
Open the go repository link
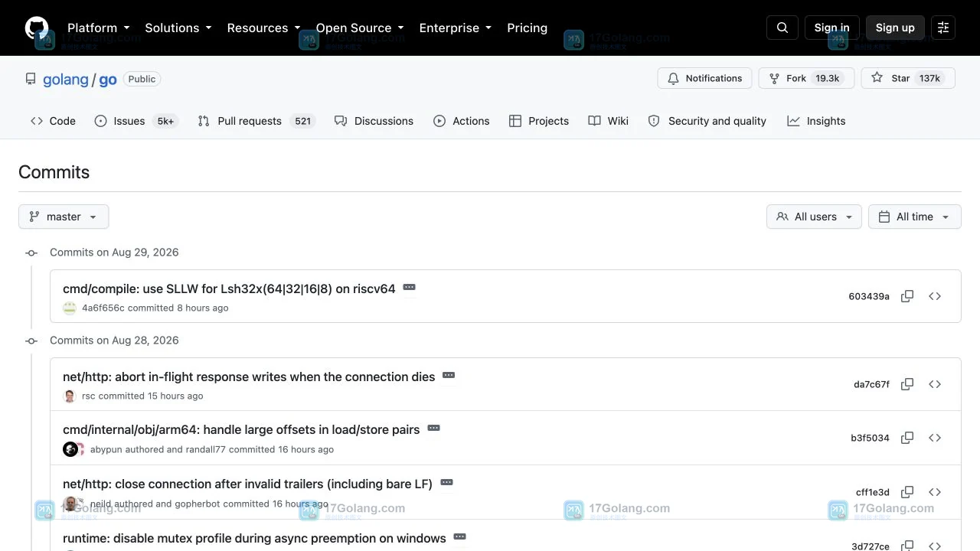108,80
